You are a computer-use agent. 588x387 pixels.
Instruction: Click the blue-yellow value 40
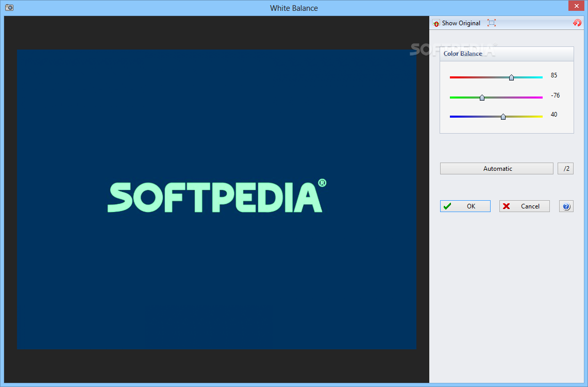pos(554,115)
